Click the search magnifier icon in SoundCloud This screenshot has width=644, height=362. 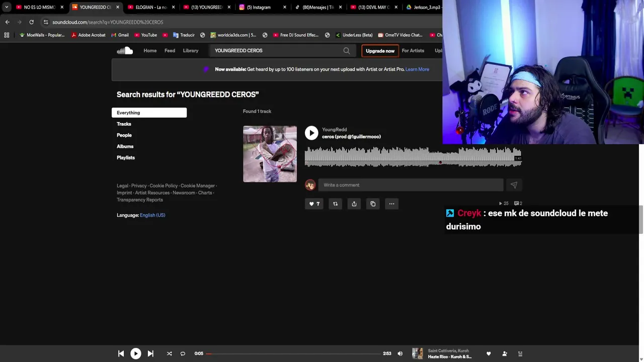pos(347,50)
